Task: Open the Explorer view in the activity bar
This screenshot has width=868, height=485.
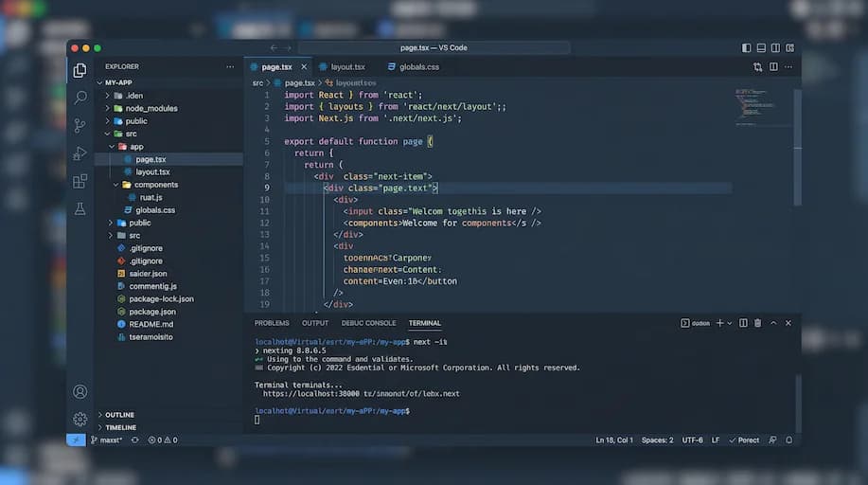Action: click(80, 70)
